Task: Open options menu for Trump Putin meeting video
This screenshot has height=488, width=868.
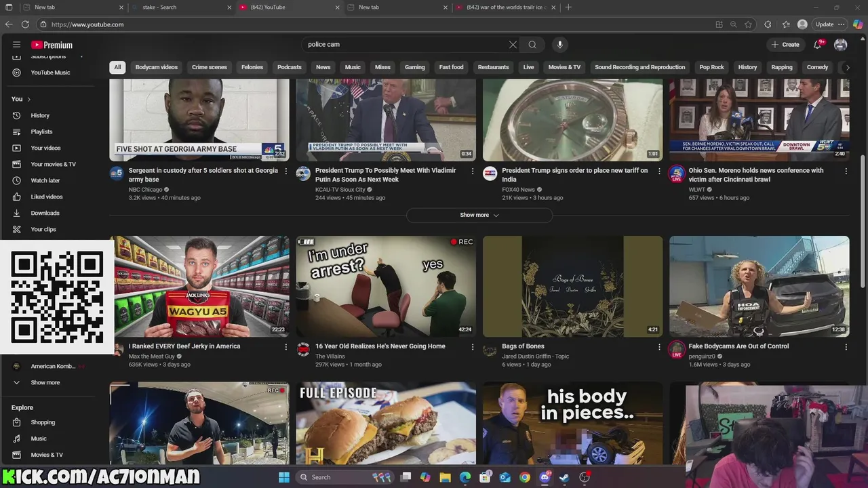Action: tap(473, 171)
